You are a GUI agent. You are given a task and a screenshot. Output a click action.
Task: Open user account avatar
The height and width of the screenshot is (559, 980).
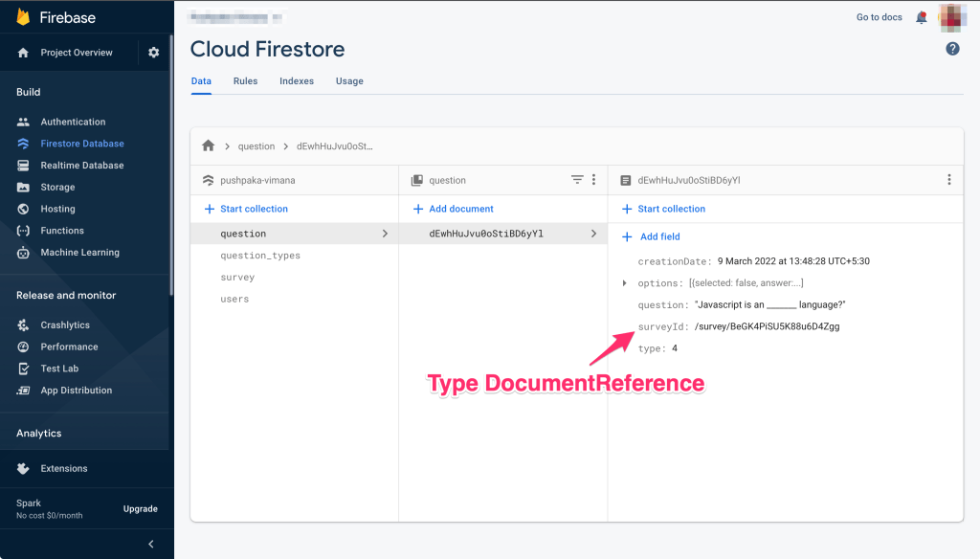pyautogui.click(x=950, y=17)
